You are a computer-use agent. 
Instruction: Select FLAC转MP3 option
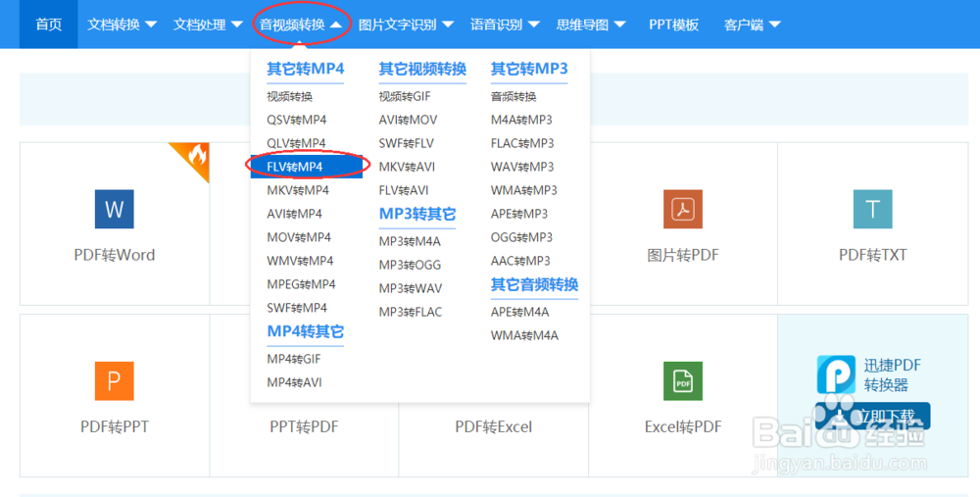pyautogui.click(x=522, y=143)
